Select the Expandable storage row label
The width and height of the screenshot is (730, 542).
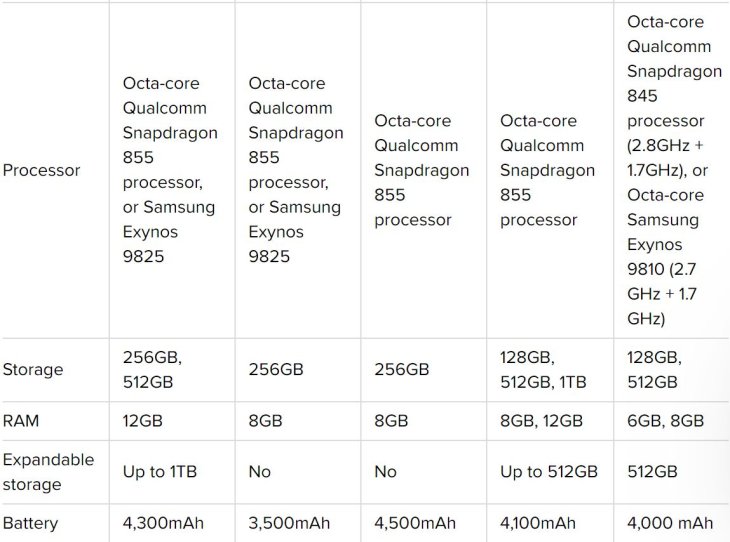pos(48,472)
